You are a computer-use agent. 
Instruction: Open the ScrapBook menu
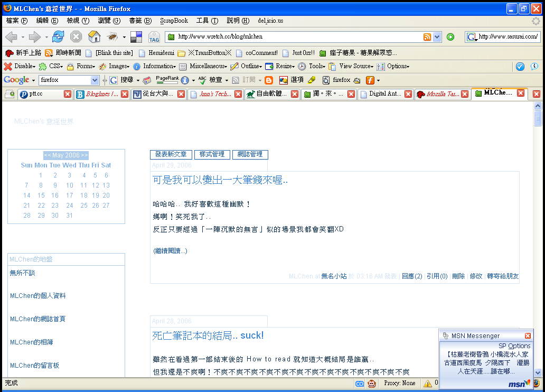174,21
